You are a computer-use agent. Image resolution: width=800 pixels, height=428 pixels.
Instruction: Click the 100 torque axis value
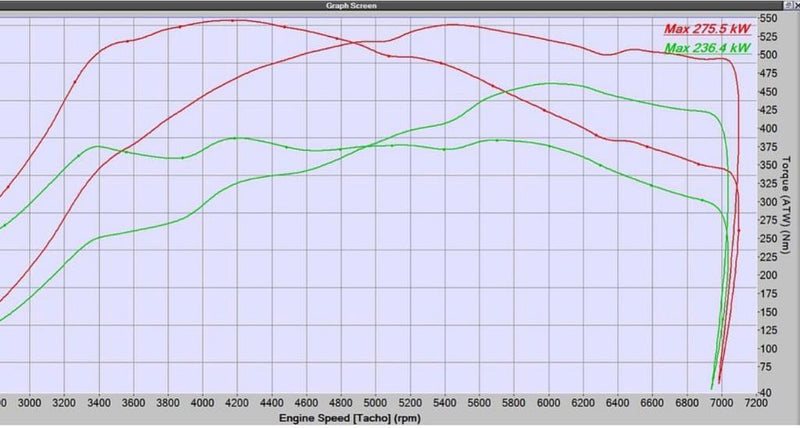tap(769, 349)
